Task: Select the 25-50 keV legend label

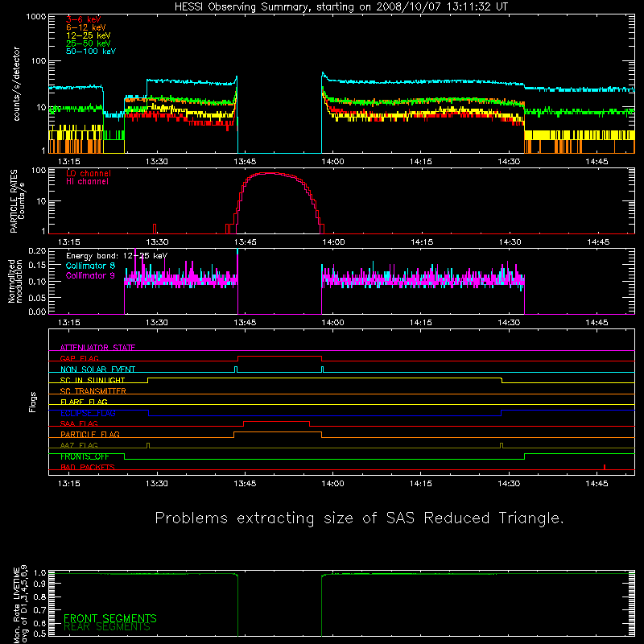Action: [89, 43]
